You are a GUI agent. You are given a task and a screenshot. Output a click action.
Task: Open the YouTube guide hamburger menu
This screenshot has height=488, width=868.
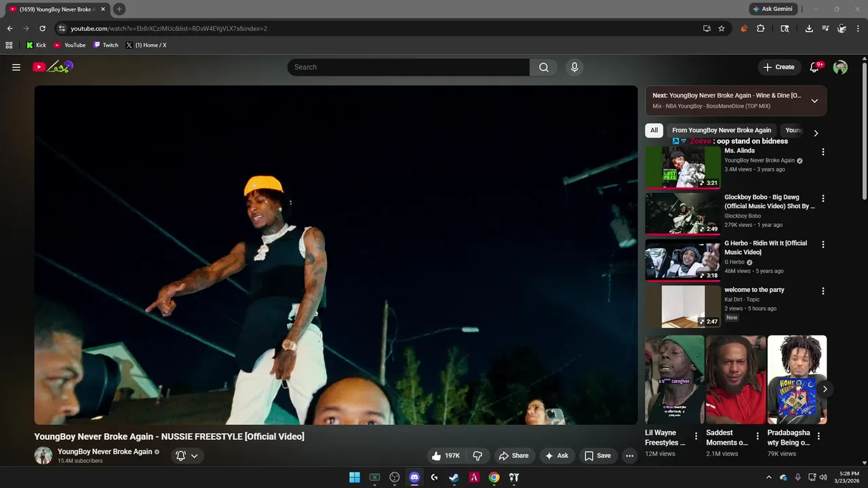[16, 67]
